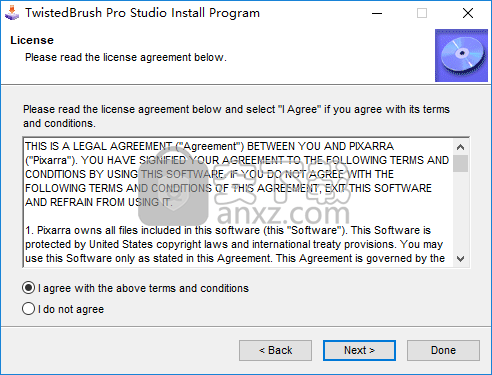Go back with the "< Back" button
Image resolution: width=492 pixels, height=375 pixels.
(275, 350)
